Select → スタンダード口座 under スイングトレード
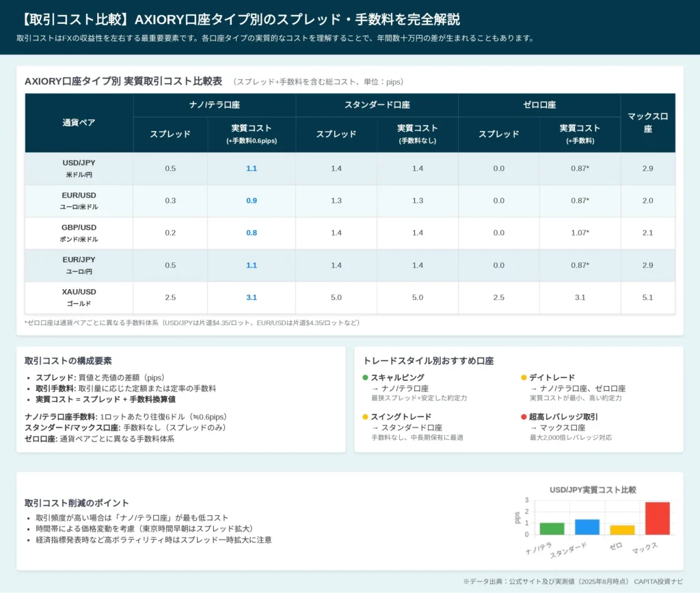 tap(407, 428)
